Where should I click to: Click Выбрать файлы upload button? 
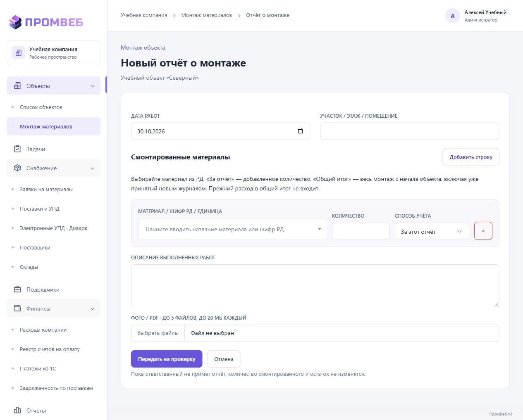[158, 333]
